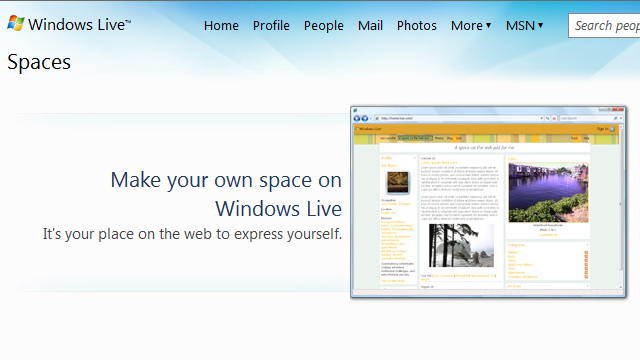Image resolution: width=640 pixels, height=360 pixels.
Task: Click the Search people input box
Action: coord(604,26)
